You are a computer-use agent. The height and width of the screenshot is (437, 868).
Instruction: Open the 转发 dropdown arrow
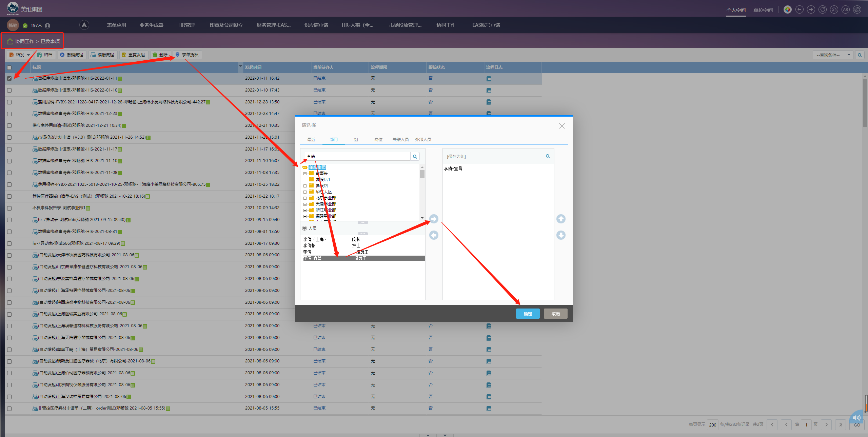point(28,55)
